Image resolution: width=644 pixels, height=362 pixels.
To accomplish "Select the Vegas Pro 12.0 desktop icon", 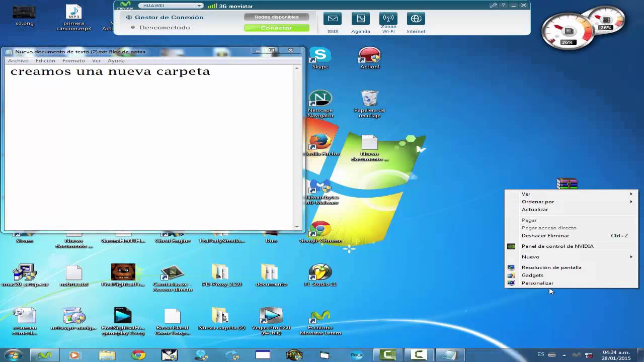I will 271,321.
